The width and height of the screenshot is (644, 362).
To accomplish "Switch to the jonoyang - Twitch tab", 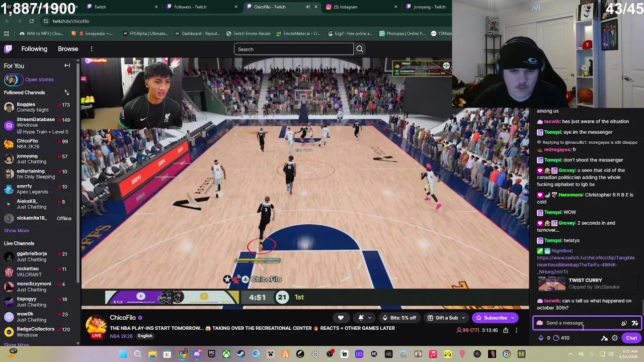I will (428, 7).
